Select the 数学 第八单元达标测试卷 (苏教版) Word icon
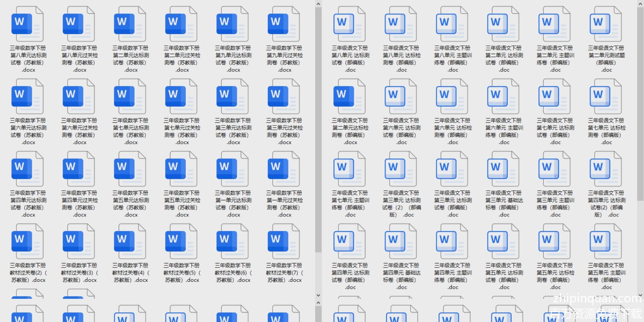 click(x=27, y=24)
